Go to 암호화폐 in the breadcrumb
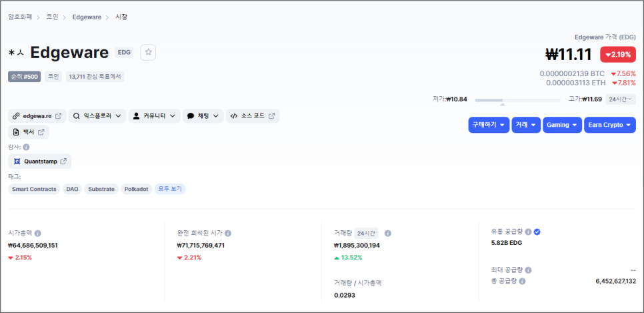644x313 pixels. 20,17
